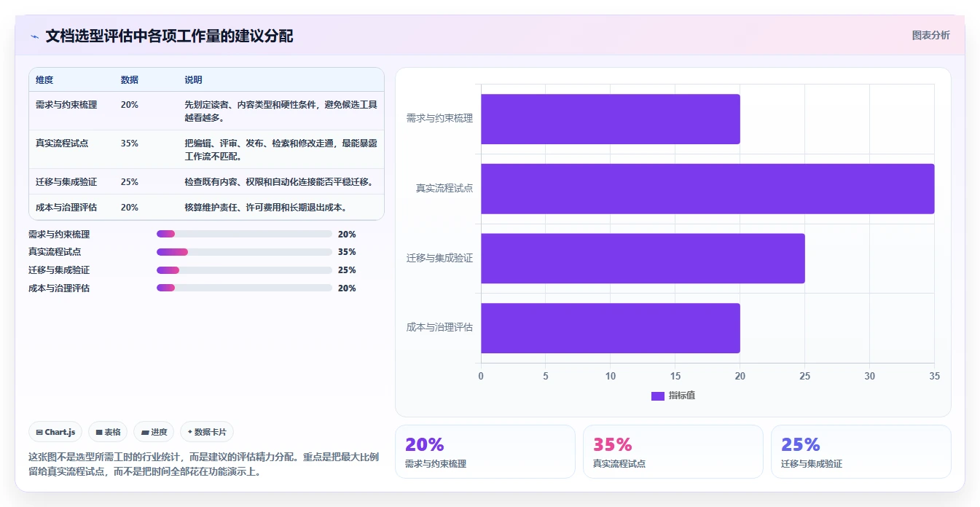Click the 迁移与集成验证 progress bar
980x507 pixels.
pyautogui.click(x=244, y=270)
